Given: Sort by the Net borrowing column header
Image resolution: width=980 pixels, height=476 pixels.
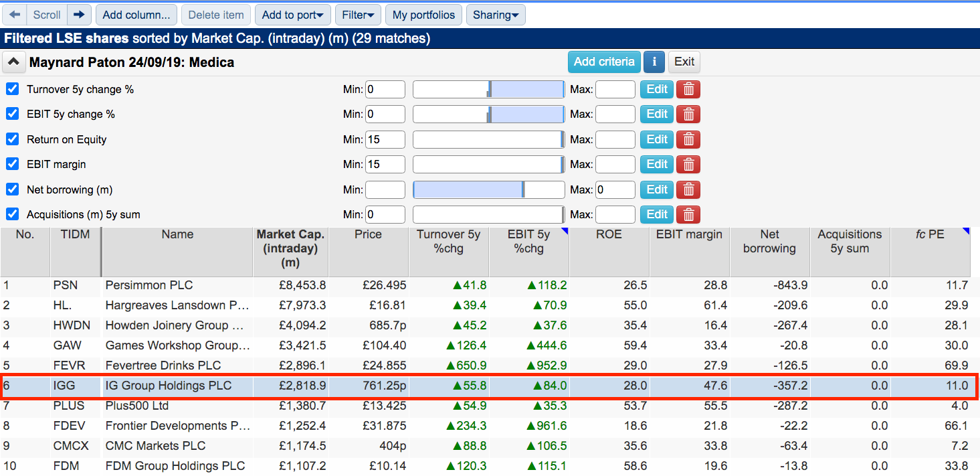Looking at the screenshot, I should [x=770, y=251].
